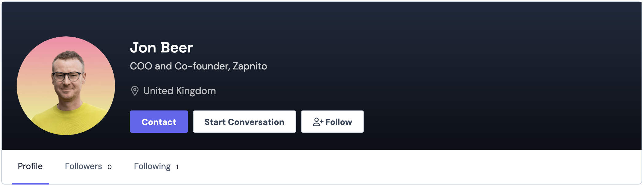Click the word Zapnito in the title

point(250,66)
